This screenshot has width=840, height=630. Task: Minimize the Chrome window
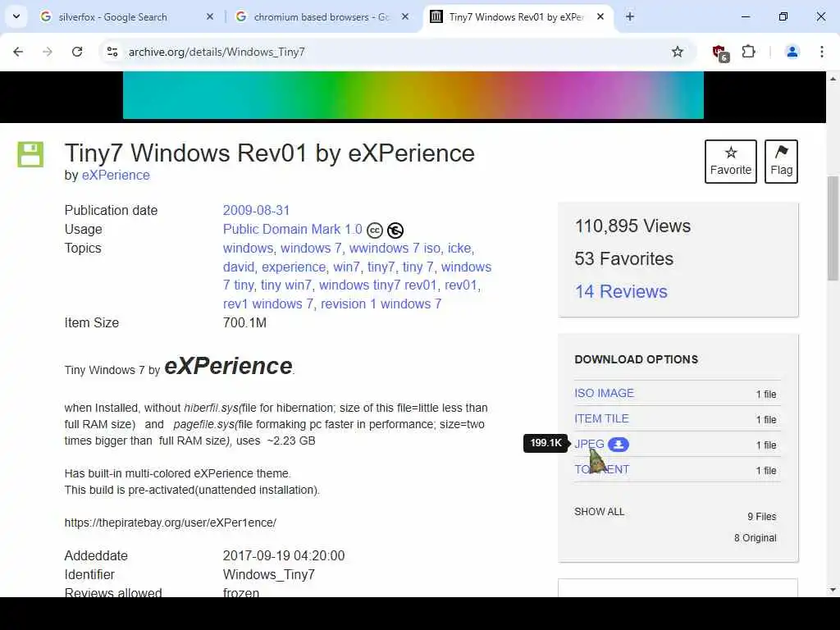pos(745,16)
